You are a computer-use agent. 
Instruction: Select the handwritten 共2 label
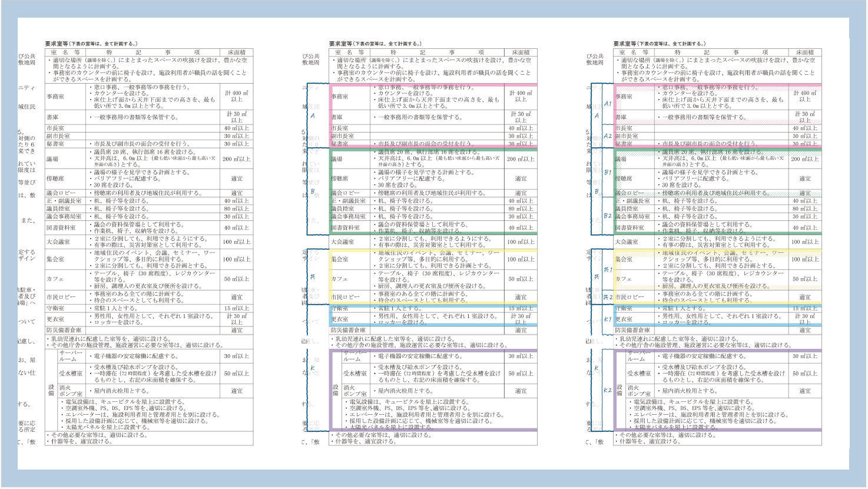[x=608, y=298]
